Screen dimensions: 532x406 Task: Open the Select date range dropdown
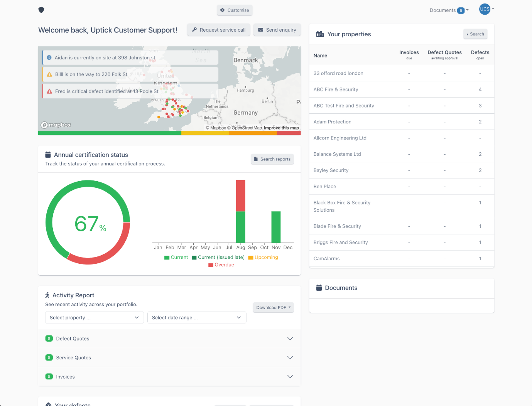[197, 318]
